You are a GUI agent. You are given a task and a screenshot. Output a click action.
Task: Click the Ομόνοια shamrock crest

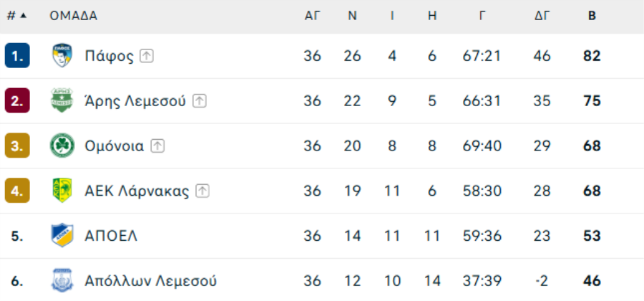[62, 145]
